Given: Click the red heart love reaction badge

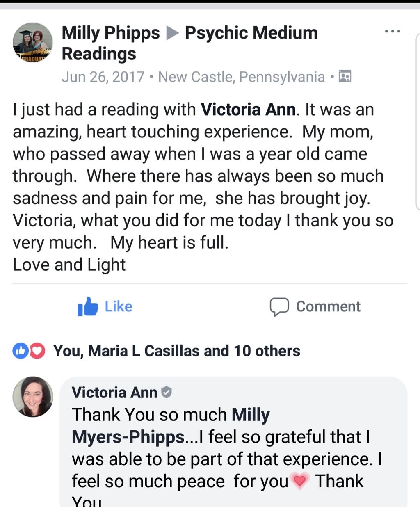Looking at the screenshot, I should (x=37, y=351).
